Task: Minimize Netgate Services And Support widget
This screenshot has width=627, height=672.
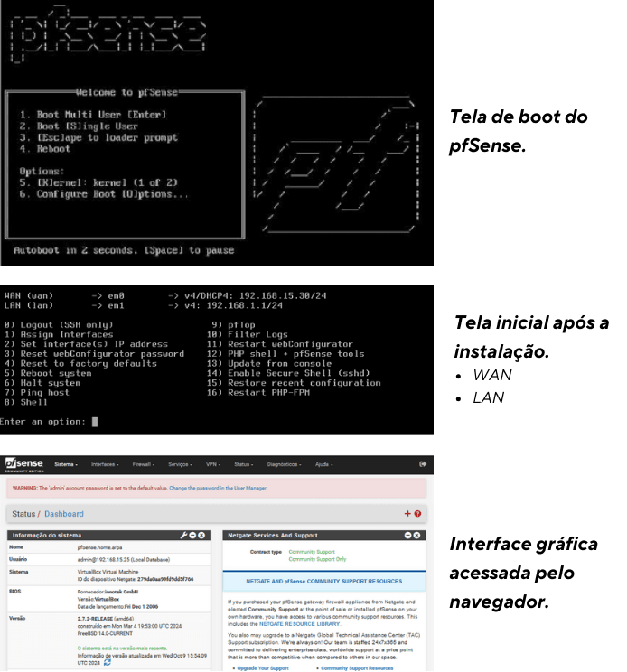Action: (408, 536)
